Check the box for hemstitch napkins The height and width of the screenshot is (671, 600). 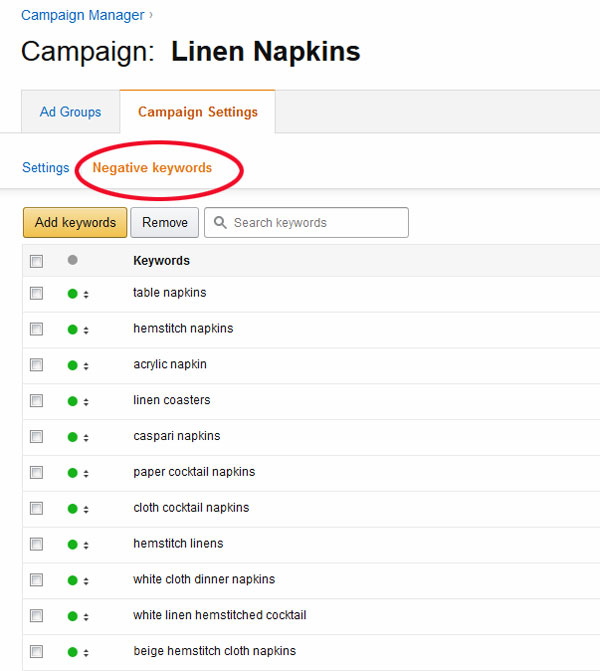click(36, 329)
